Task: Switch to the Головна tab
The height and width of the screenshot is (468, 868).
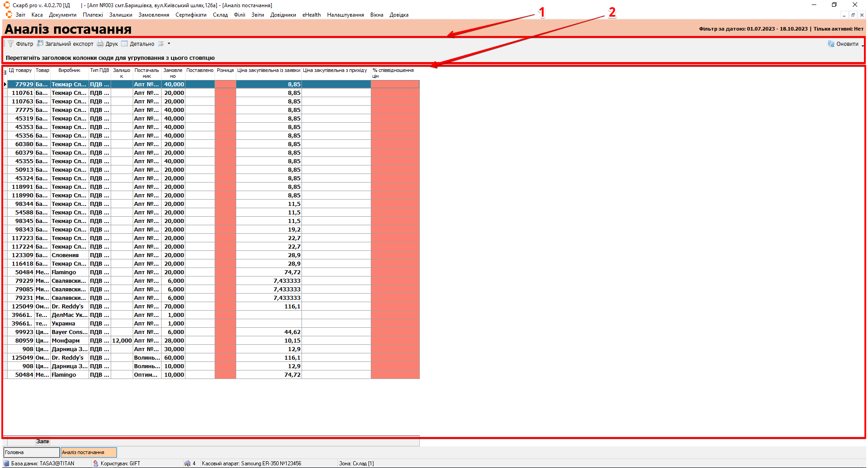Action: pos(31,453)
